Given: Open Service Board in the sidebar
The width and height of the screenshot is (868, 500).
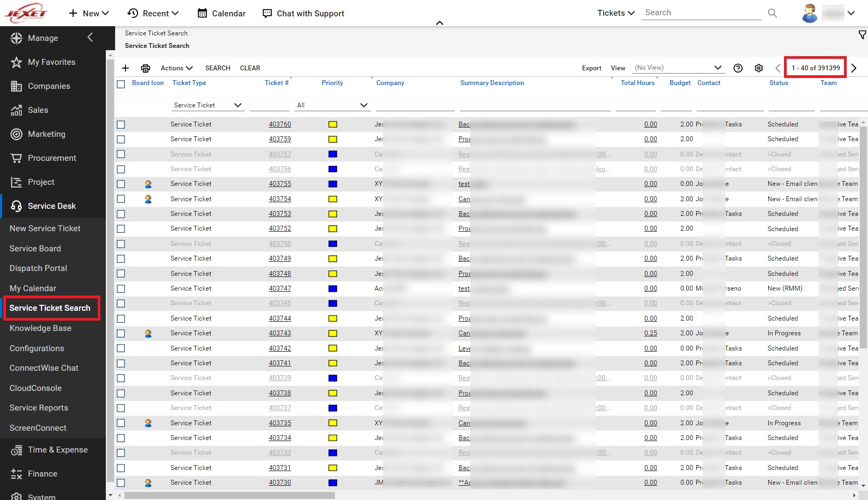Looking at the screenshot, I should tap(35, 249).
